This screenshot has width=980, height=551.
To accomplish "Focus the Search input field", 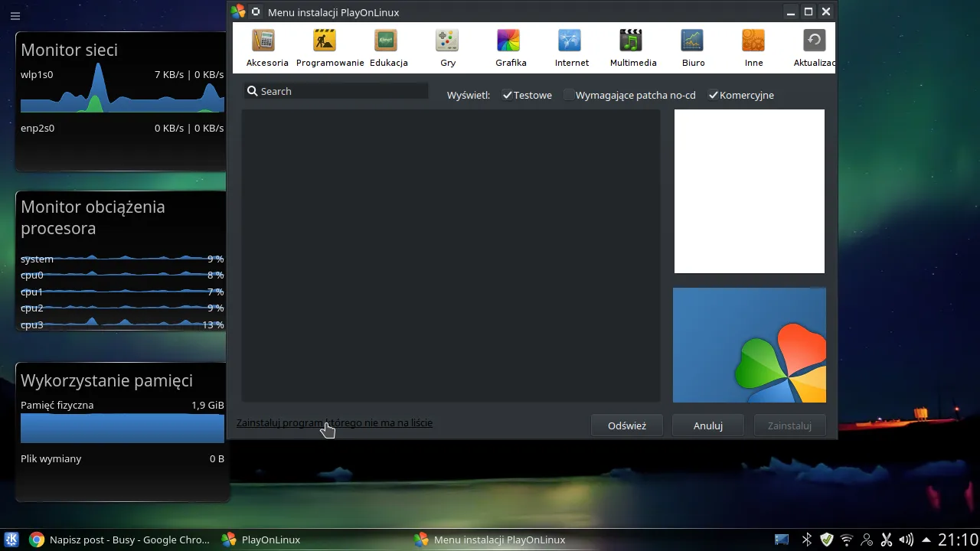I will click(x=335, y=91).
